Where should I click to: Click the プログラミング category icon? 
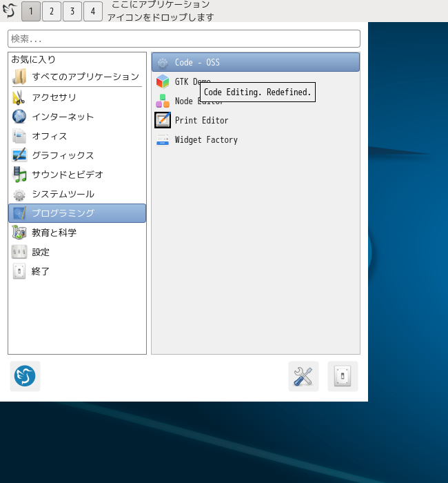point(19,213)
